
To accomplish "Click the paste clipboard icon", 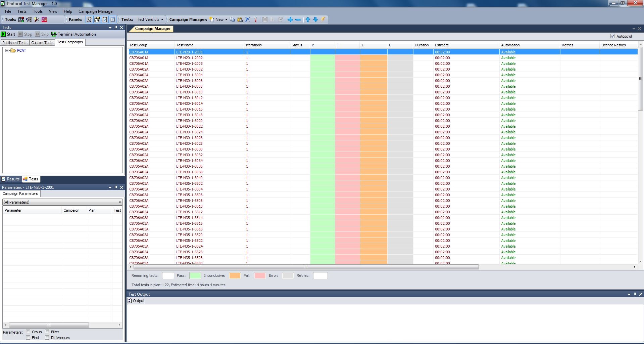I will pyautogui.click(x=240, y=19).
